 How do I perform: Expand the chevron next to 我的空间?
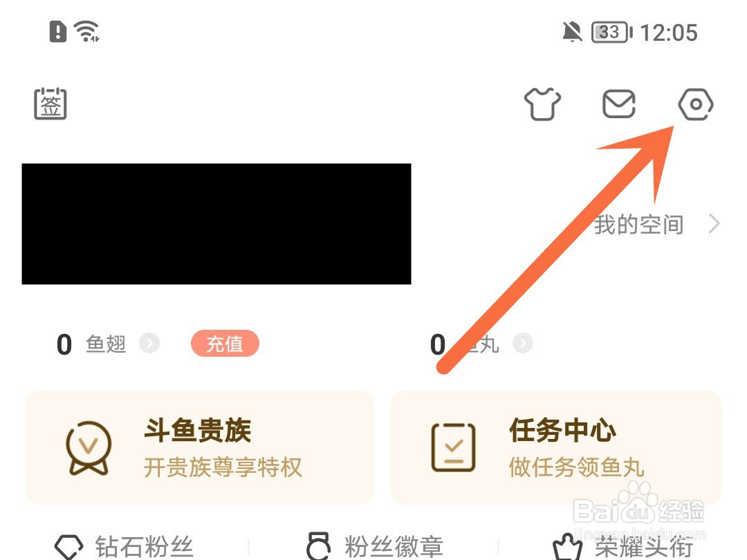coord(714,223)
